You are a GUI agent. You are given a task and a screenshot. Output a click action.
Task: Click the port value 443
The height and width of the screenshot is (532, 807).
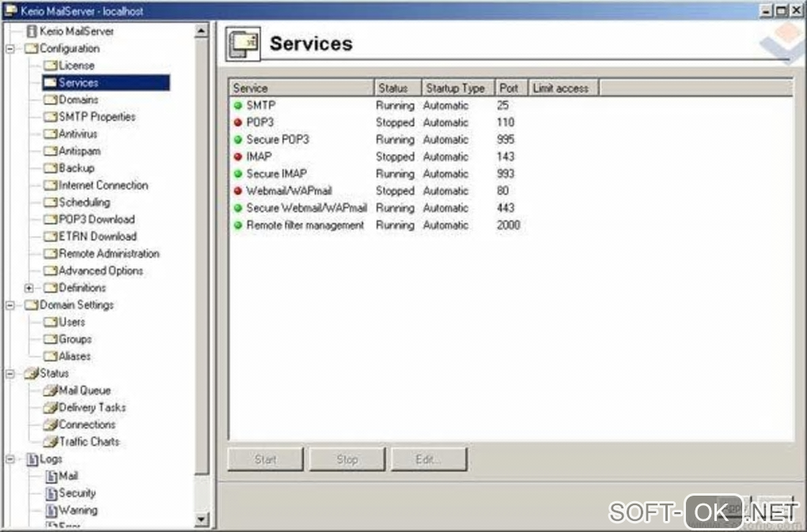[506, 208]
